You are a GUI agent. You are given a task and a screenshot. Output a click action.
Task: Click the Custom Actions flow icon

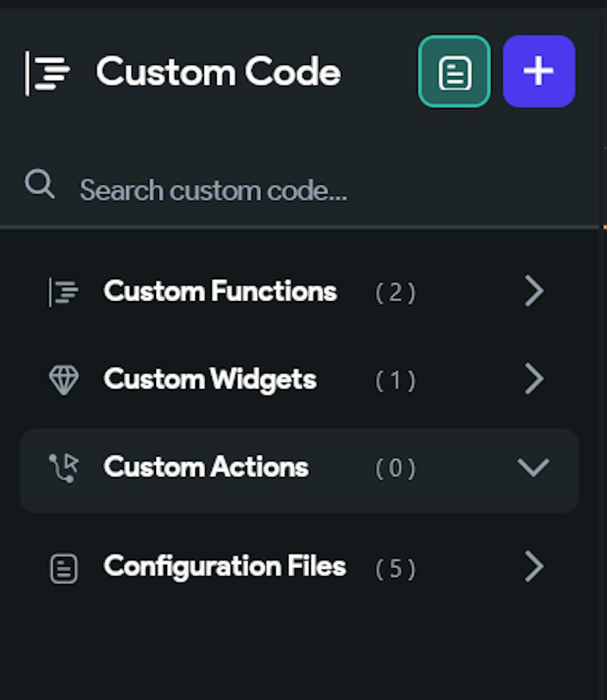click(64, 468)
